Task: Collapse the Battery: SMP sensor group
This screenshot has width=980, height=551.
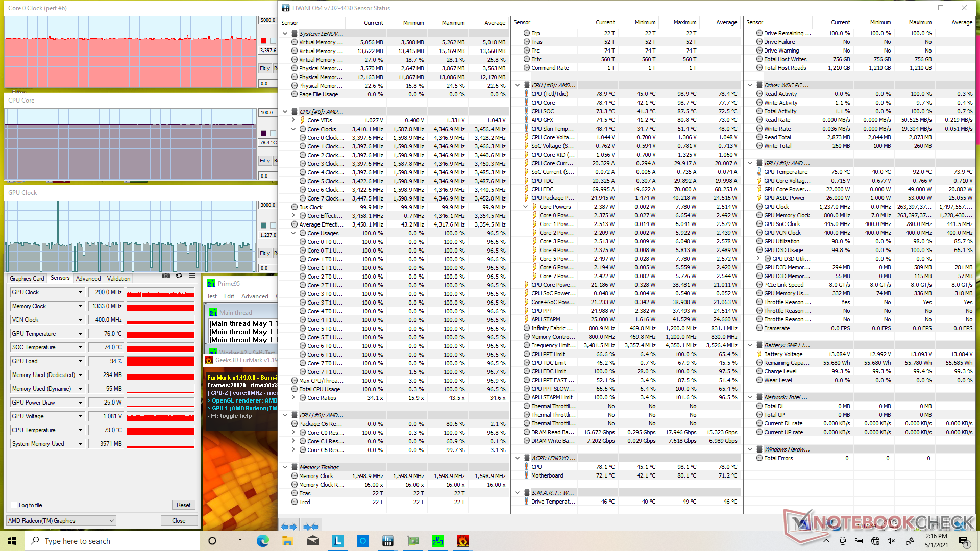Action: click(x=750, y=345)
